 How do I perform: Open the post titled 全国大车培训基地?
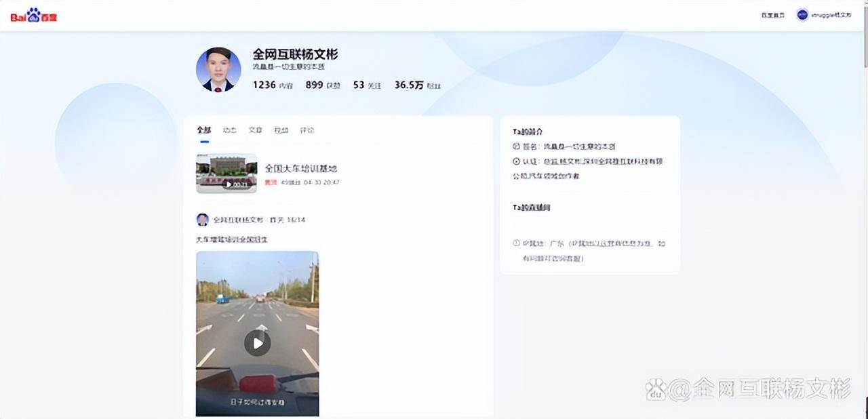click(x=300, y=168)
